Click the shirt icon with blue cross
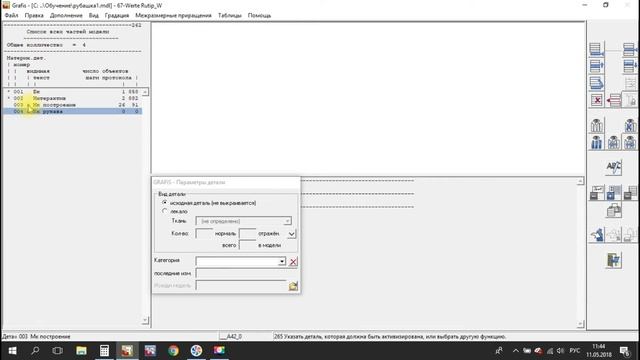640x360 pixels. [x=630, y=126]
